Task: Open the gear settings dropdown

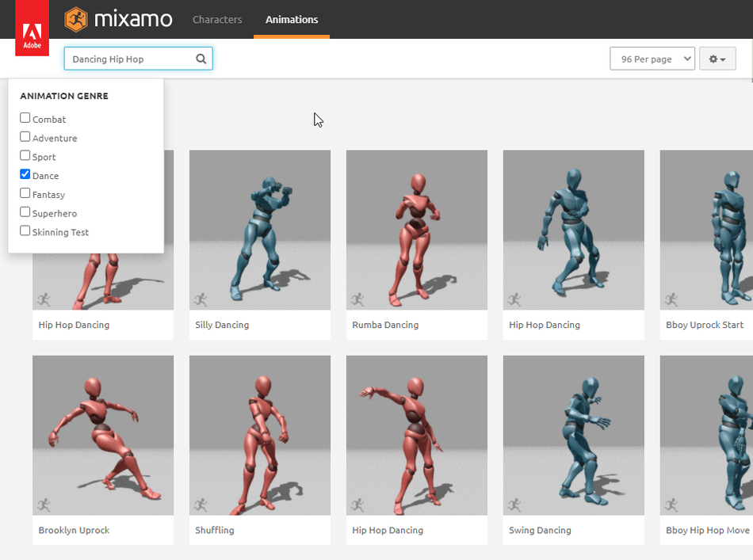Action: [x=717, y=58]
